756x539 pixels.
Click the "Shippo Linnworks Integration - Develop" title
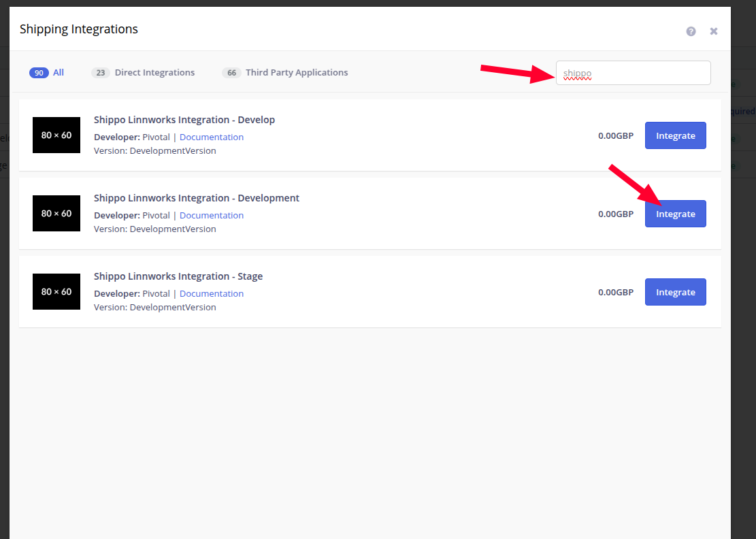[184, 120]
